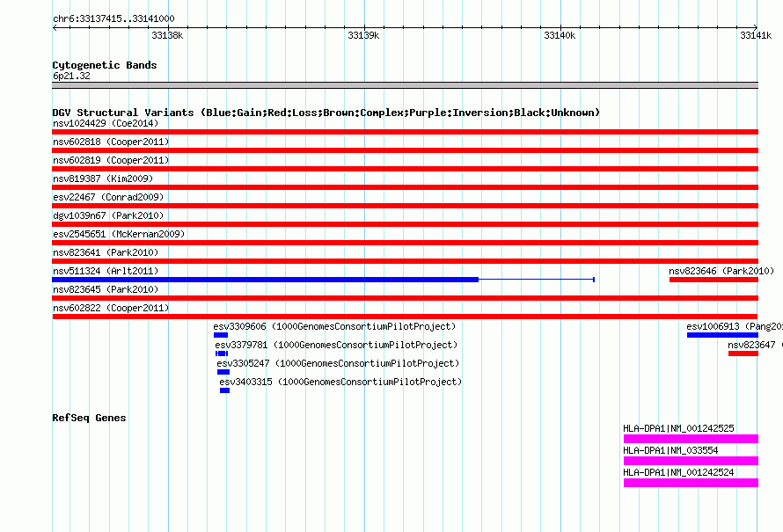783x532 pixels.
Task: Select the HLA-DPA1|NM_001242524 gene bar
Action: coord(692,483)
